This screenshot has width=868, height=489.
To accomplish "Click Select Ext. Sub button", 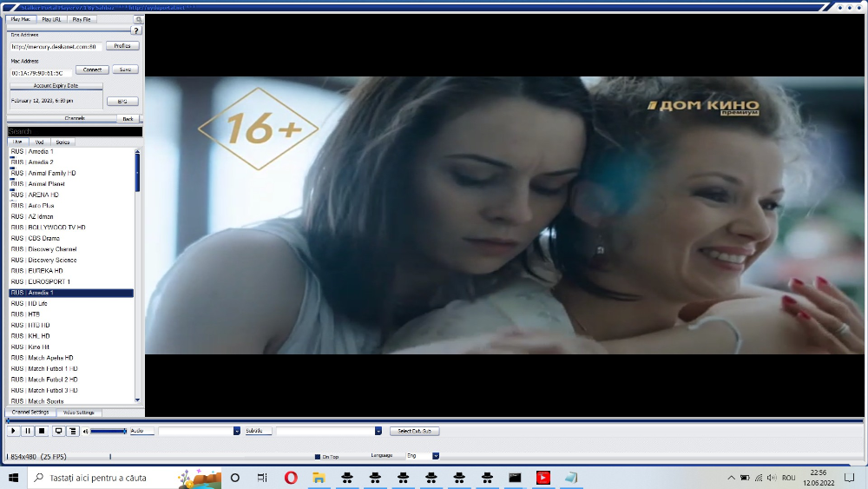I will pos(415,431).
